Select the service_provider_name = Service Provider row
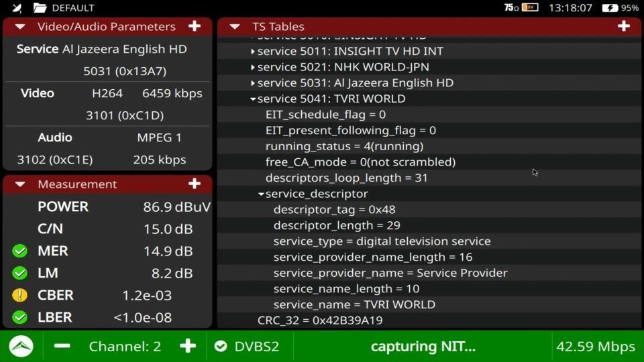The image size is (644, 362). click(429, 273)
